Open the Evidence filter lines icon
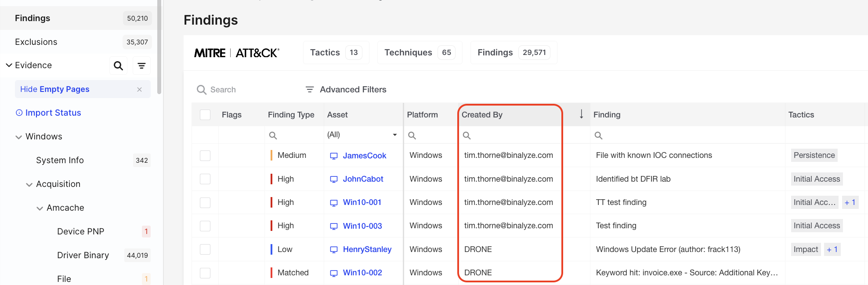 (x=141, y=66)
